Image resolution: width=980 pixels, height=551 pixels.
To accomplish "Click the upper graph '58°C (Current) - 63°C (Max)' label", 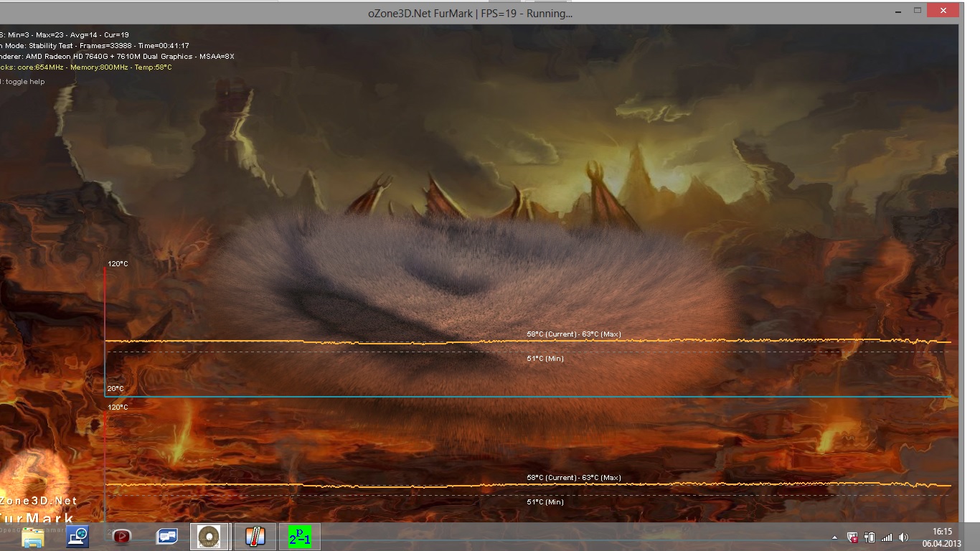I will [x=574, y=334].
